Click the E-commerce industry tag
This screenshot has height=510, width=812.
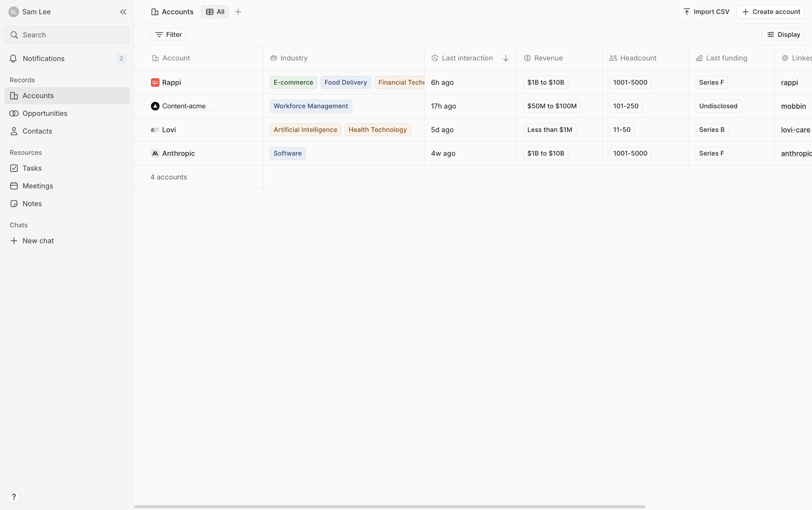(294, 83)
